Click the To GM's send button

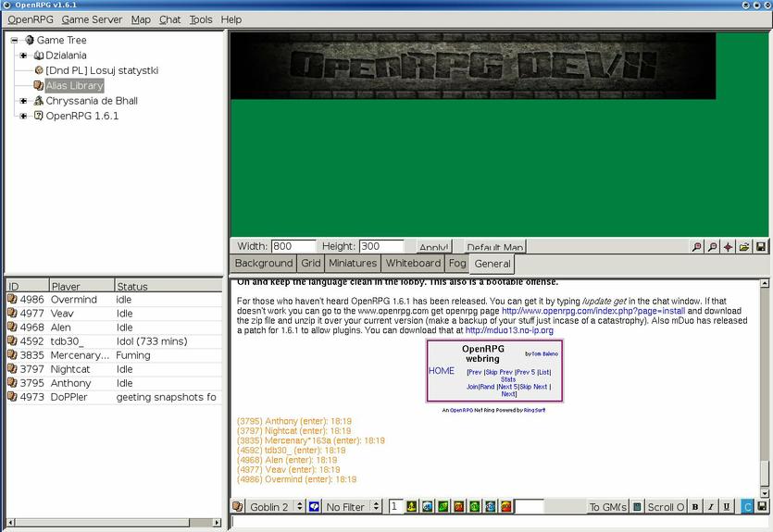607,506
